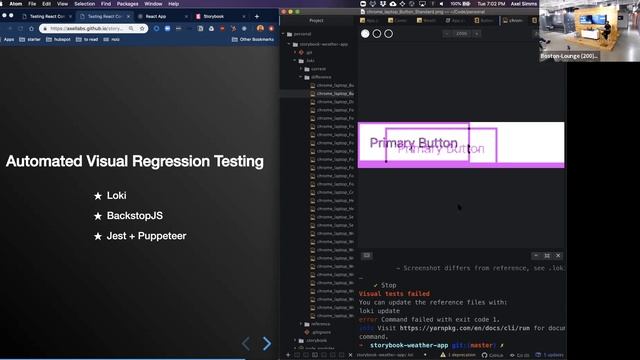
Task: Click the browser address bar URL
Action: click(x=86, y=29)
